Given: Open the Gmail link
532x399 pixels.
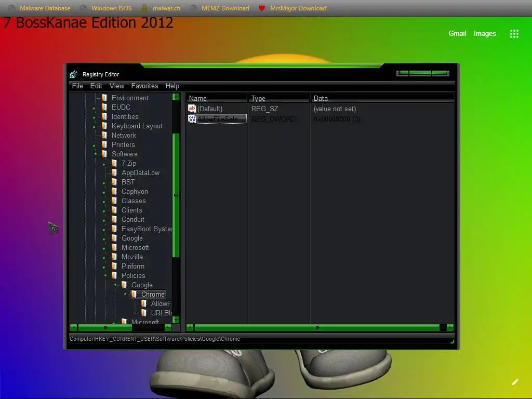Looking at the screenshot, I should point(457,34).
